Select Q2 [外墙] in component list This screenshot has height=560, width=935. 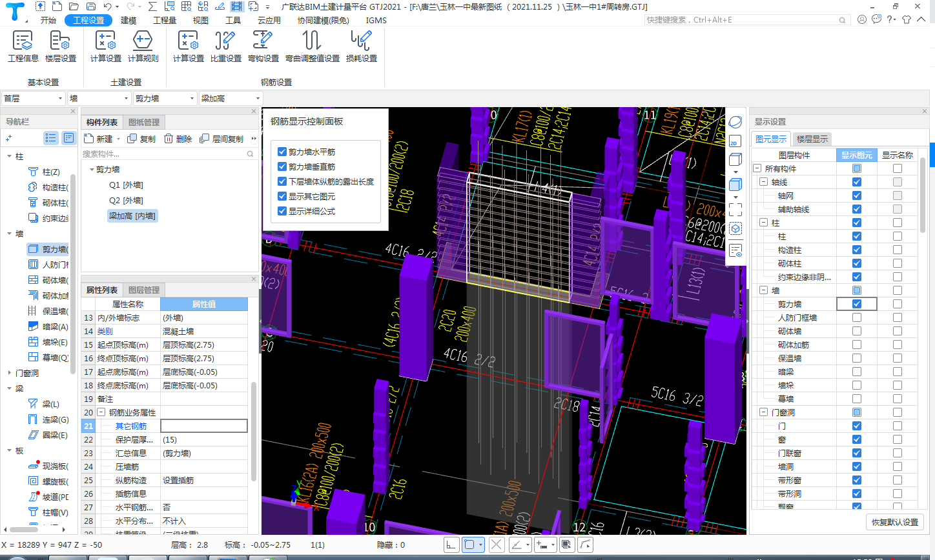[126, 201]
